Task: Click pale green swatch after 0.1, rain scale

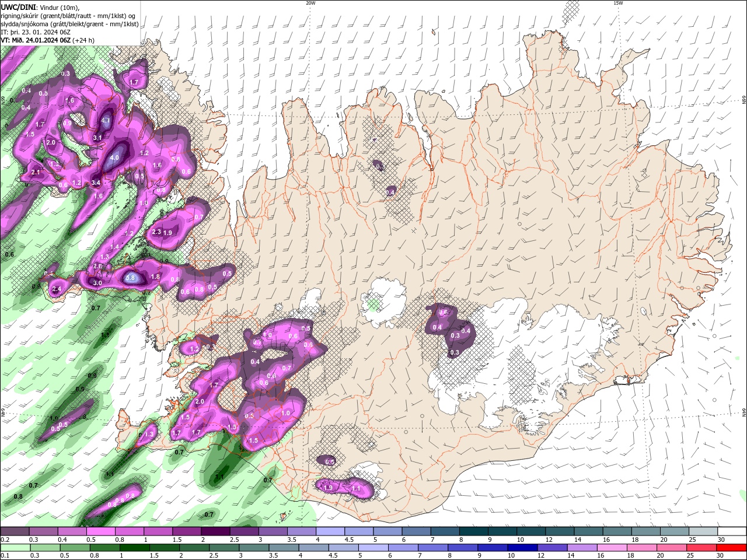Action: 14,547
